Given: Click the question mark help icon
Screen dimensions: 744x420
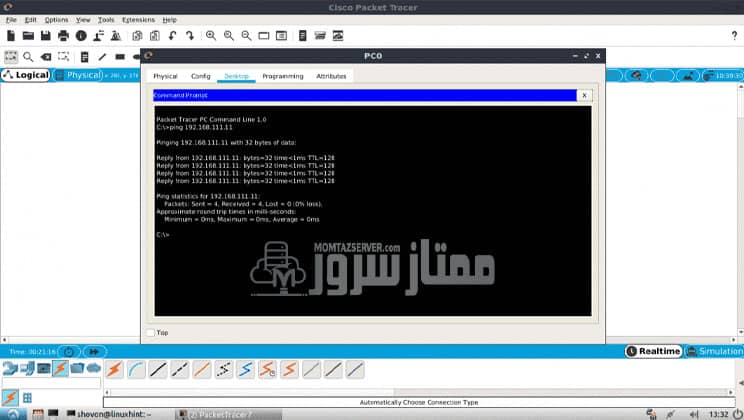Looking at the screenshot, I should click(734, 36).
